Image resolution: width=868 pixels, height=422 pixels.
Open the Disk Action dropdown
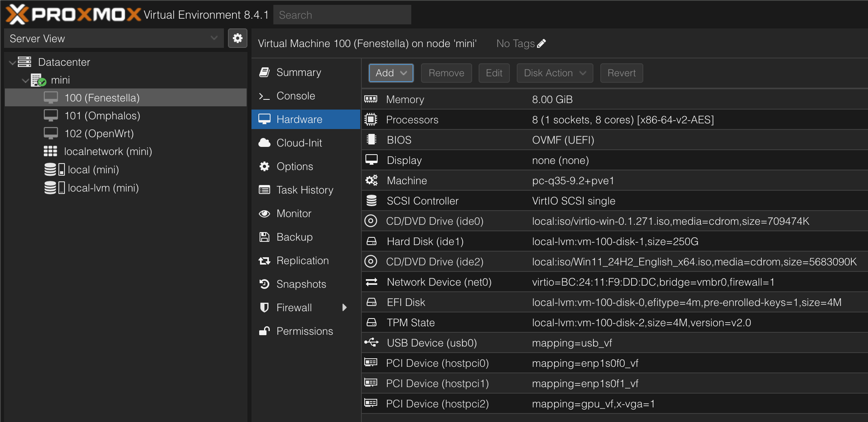(x=555, y=73)
